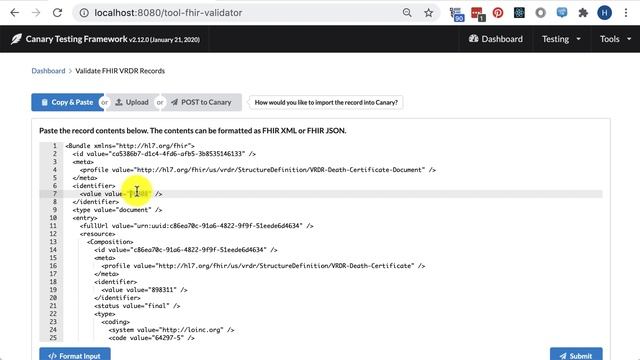Go back to the previous browser page
The image size is (640, 360).
(15, 13)
